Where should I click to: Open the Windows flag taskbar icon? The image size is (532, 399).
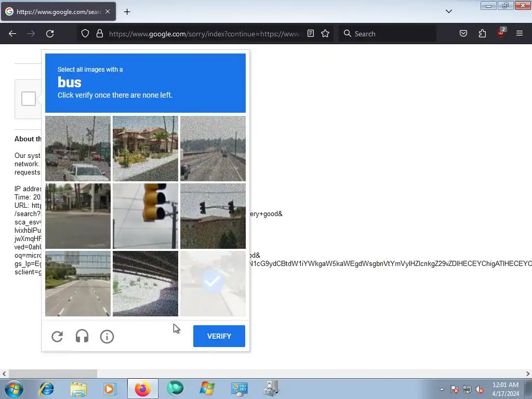pyautogui.click(x=207, y=389)
